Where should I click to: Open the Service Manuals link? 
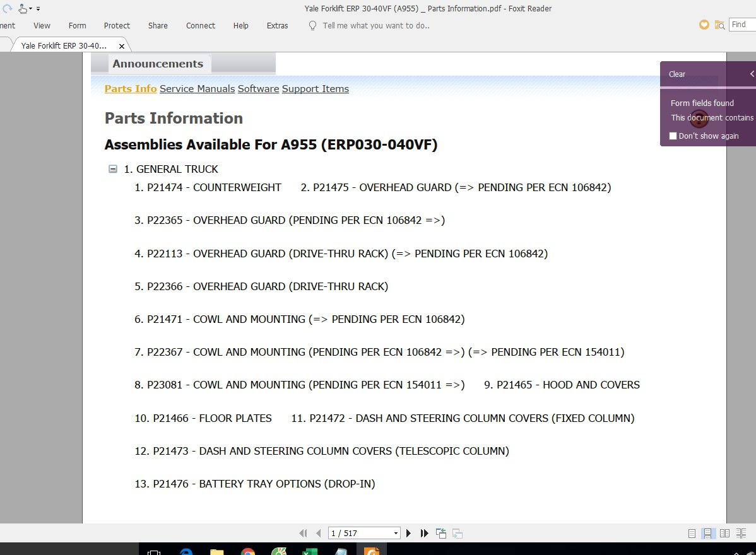click(197, 89)
